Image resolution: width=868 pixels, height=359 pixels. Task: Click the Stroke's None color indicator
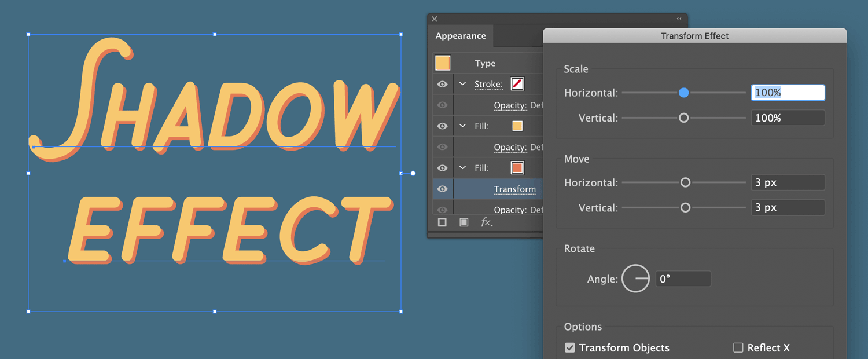coord(517,83)
